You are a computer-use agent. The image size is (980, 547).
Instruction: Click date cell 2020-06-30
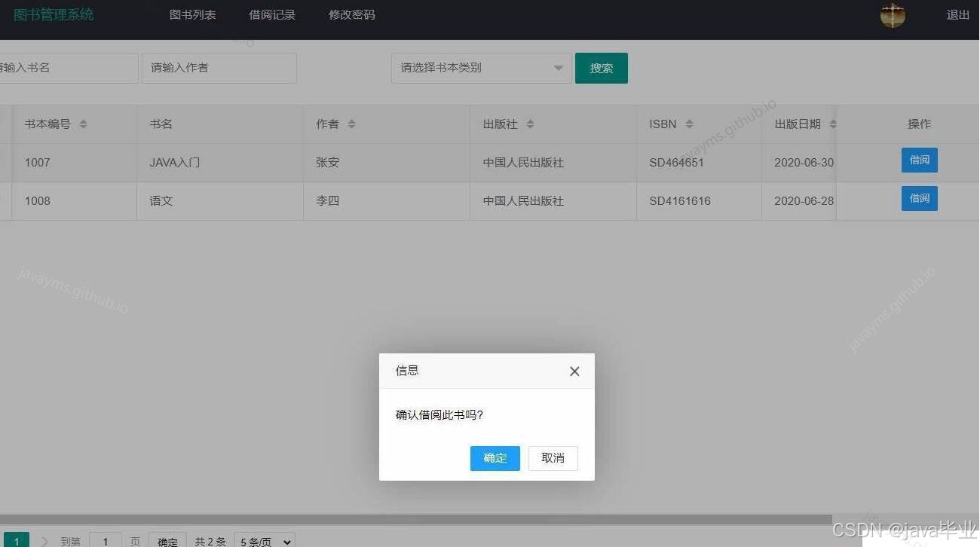pos(799,162)
